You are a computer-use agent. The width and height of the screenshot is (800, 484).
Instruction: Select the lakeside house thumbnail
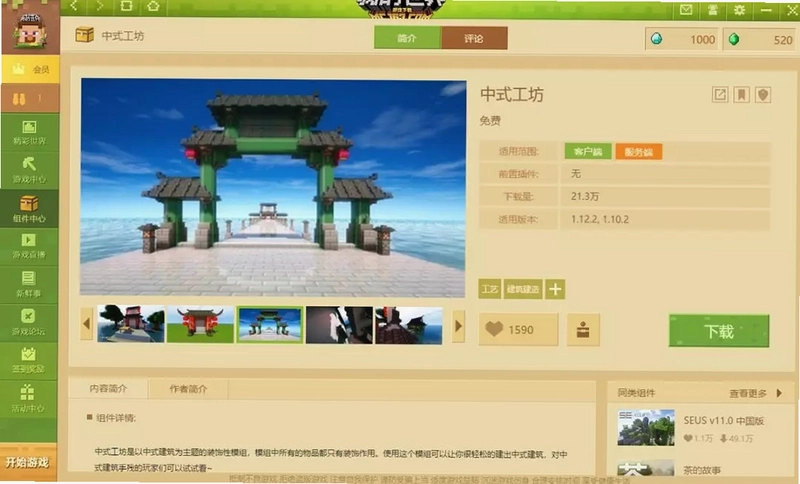[131, 324]
